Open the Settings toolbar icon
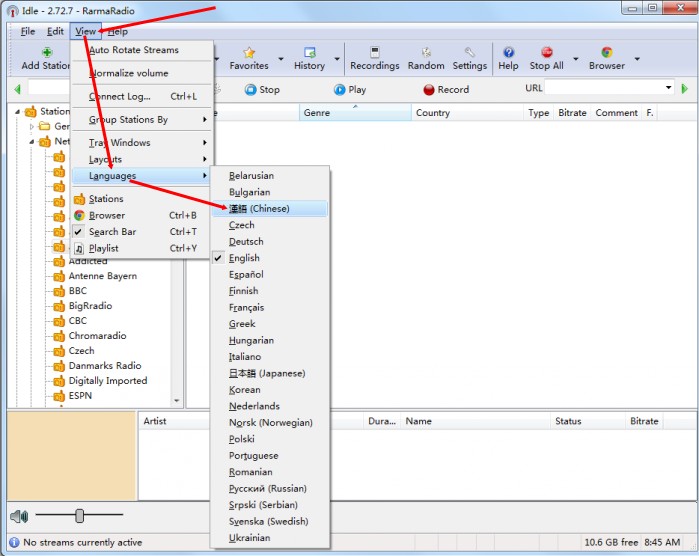This screenshot has height=556, width=699. (x=469, y=53)
